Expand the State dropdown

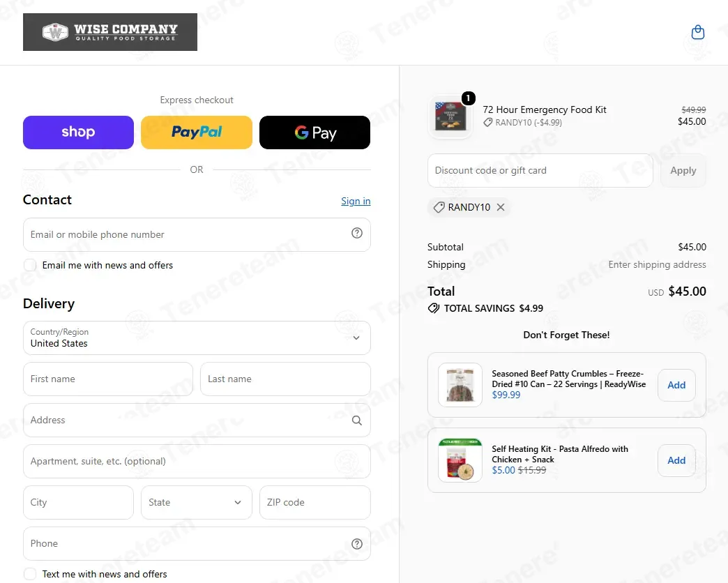(x=197, y=502)
